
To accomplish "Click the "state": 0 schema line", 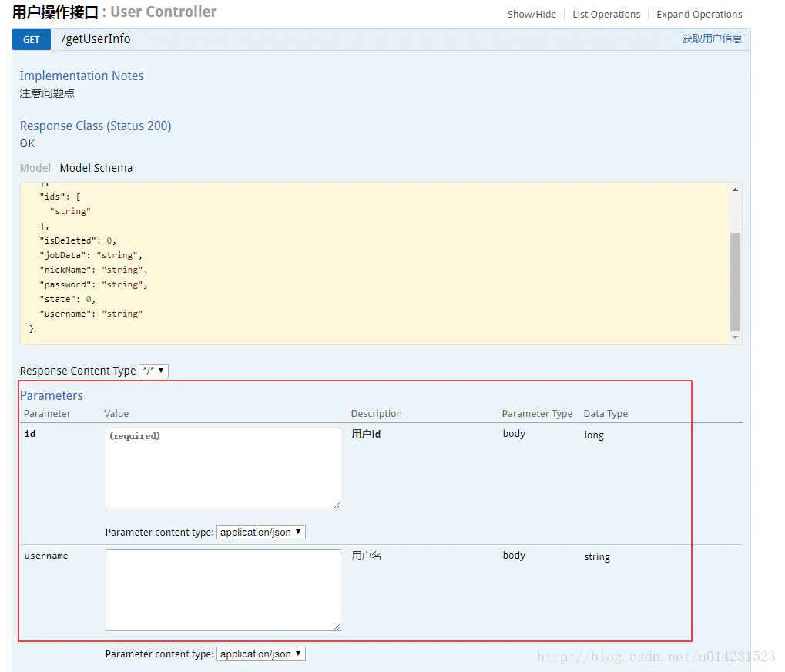I will [x=68, y=300].
